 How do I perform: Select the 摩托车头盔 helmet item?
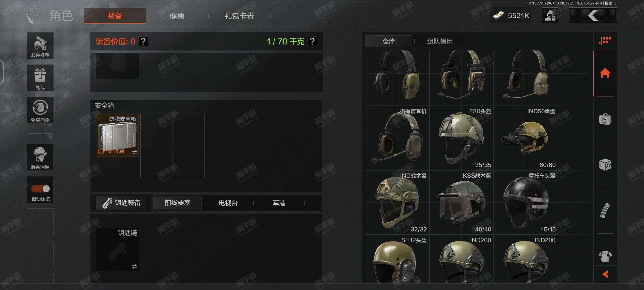(x=526, y=202)
